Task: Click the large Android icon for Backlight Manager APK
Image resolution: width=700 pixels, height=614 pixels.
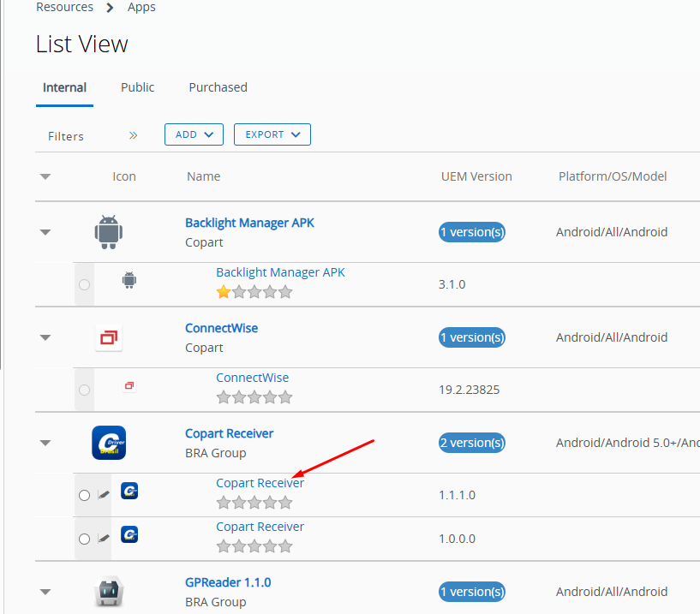Action: [109, 232]
